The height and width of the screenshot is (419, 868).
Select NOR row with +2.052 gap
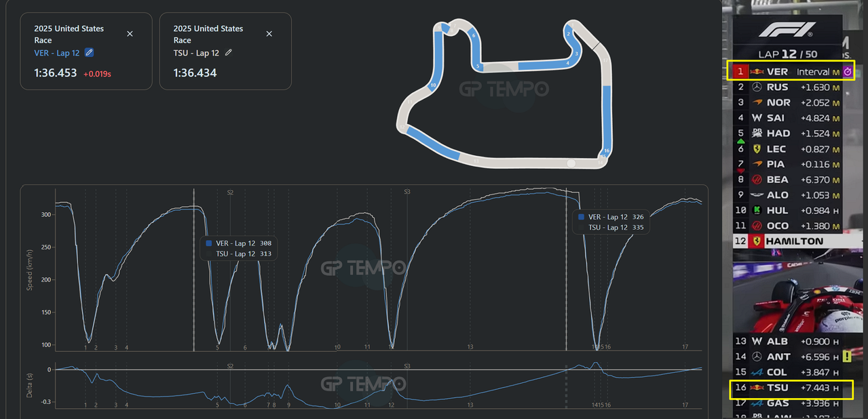pos(788,102)
